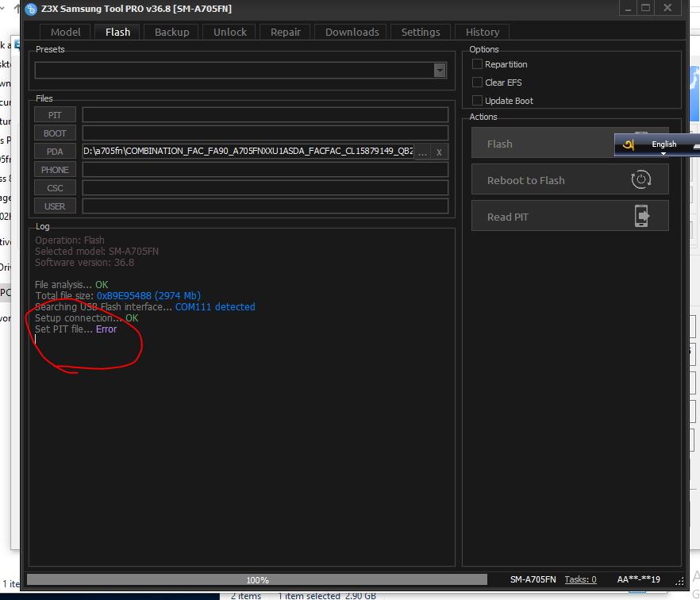This screenshot has height=600, width=700.
Task: Expand the Presets dropdown
Action: (440, 71)
